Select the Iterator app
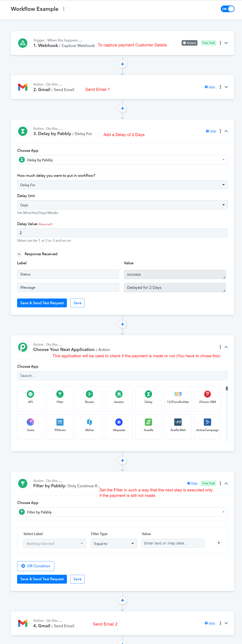The height and width of the screenshot is (644, 242). [119, 399]
